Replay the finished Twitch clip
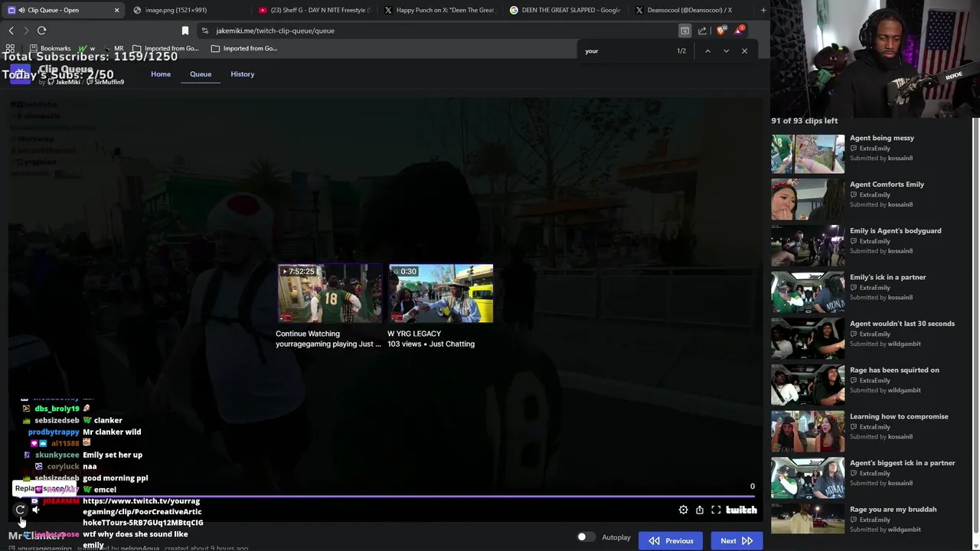The height and width of the screenshot is (551, 980). coord(20,510)
